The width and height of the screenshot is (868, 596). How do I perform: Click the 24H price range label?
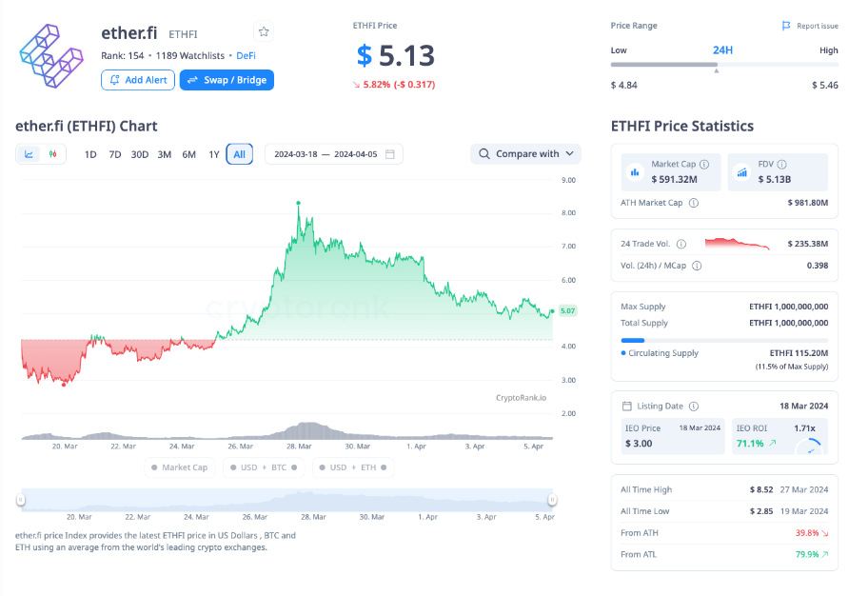point(722,50)
